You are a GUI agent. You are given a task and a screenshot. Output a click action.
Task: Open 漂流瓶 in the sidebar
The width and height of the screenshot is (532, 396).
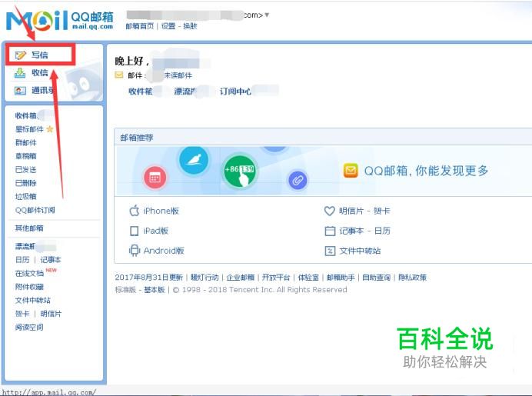tap(25, 246)
